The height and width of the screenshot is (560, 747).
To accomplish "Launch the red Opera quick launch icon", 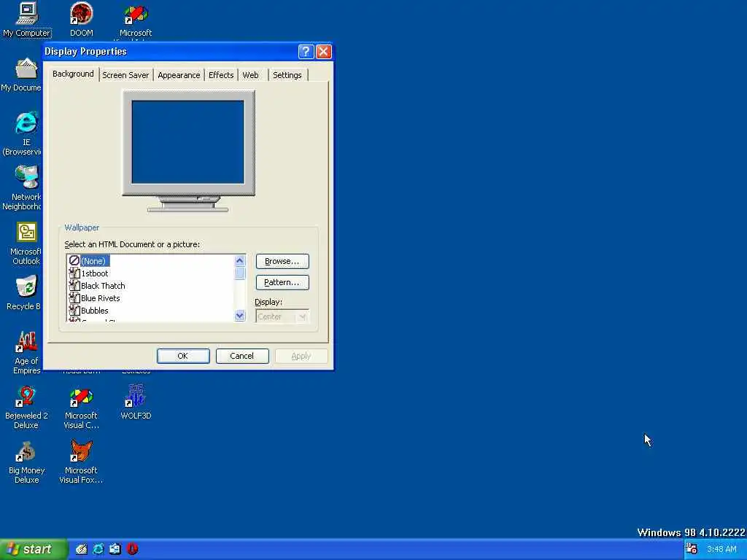I will tap(133, 549).
